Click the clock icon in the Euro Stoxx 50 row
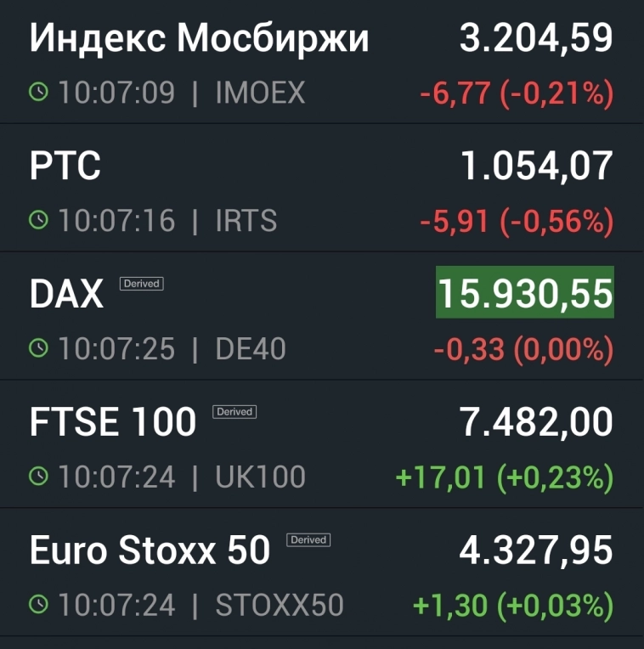This screenshot has width=644, height=649. coord(39,605)
